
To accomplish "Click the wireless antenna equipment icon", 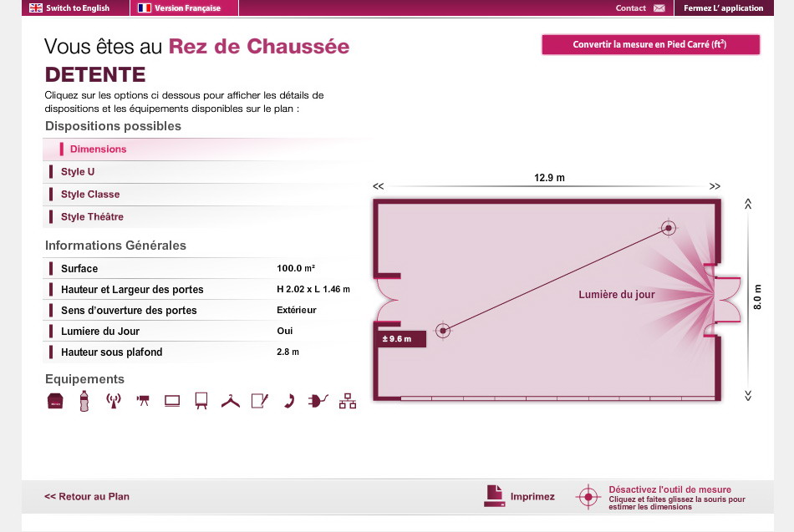I will point(114,401).
